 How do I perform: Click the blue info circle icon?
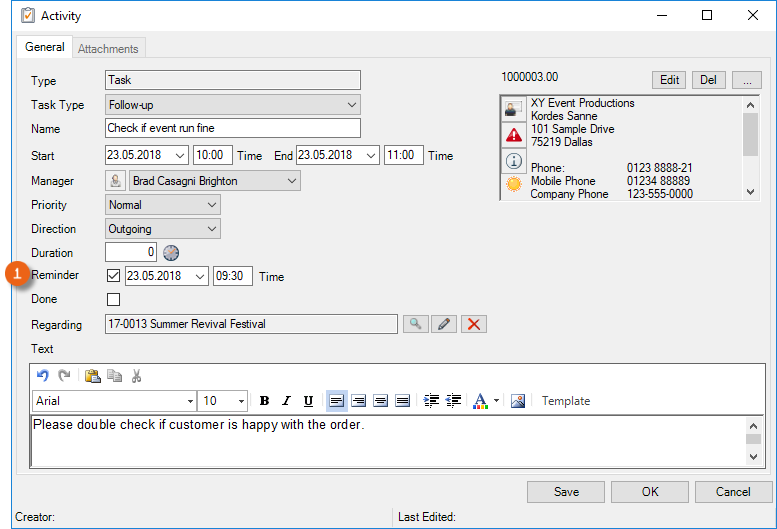click(x=514, y=160)
